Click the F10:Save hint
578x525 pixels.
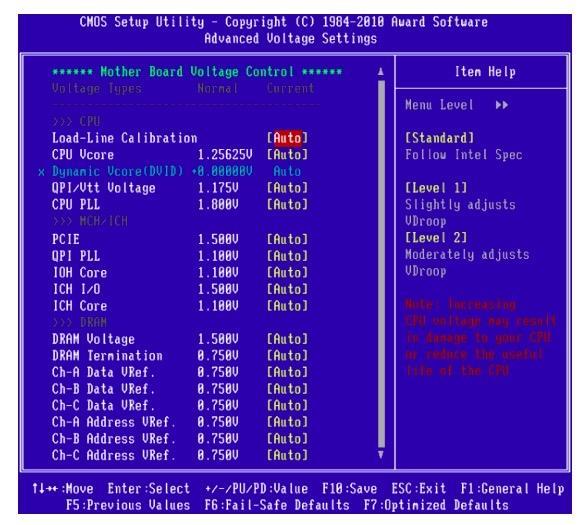[349, 489]
